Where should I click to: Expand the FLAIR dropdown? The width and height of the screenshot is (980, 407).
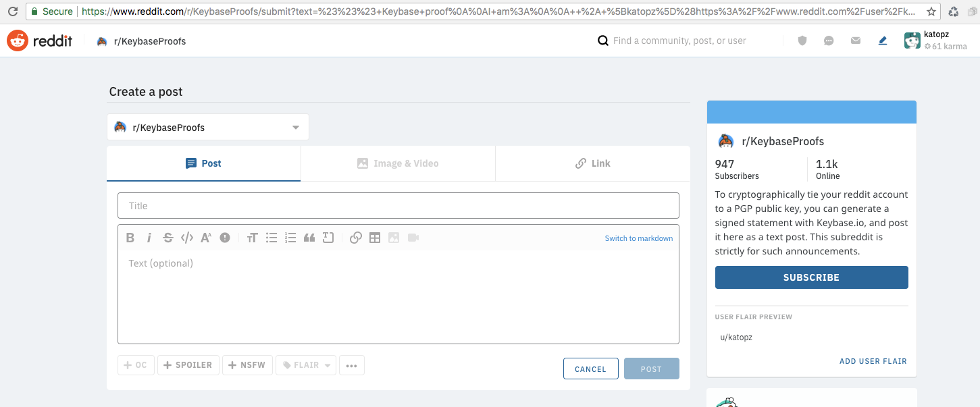pyautogui.click(x=306, y=365)
